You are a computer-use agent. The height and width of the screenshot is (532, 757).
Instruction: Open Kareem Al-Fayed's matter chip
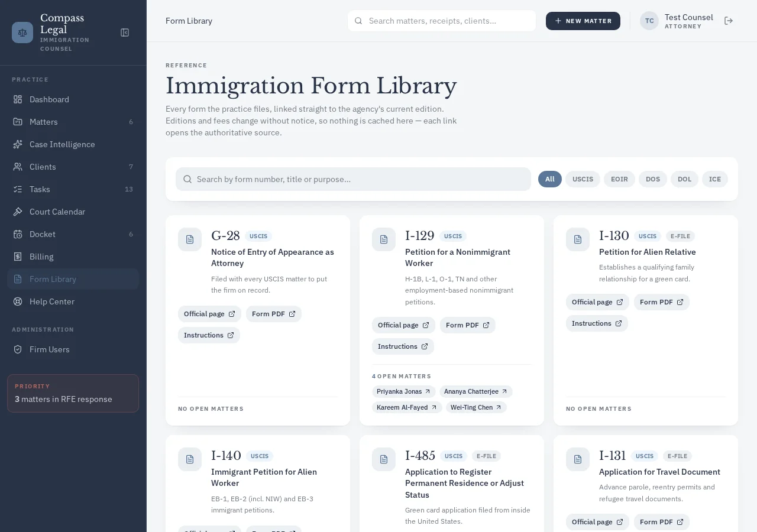tap(407, 407)
